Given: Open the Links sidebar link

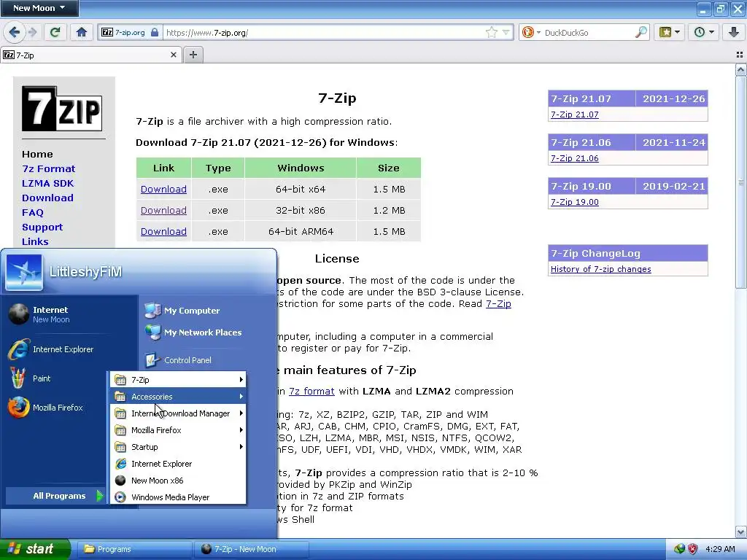Looking at the screenshot, I should click(x=35, y=242).
